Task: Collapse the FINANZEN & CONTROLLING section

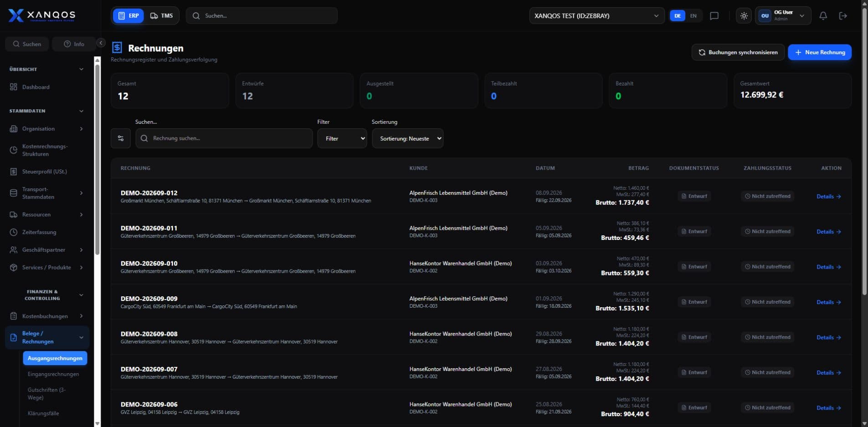Action: (81, 295)
